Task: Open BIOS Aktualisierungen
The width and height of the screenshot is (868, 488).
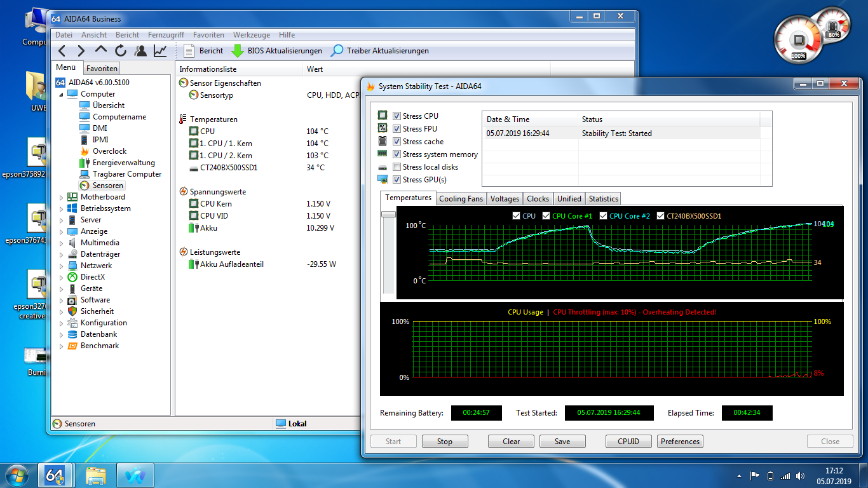Action: [277, 51]
